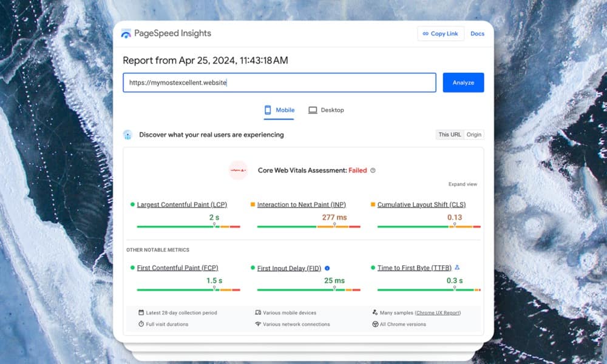Screen dimensions: 607x364
Task: Switch to the Desktop tab
Action: (326, 110)
